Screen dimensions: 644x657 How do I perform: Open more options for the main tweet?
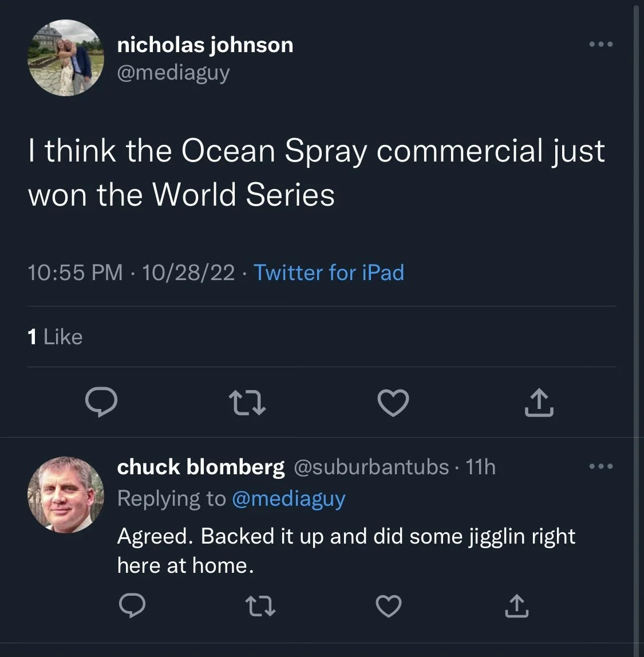coord(601,44)
